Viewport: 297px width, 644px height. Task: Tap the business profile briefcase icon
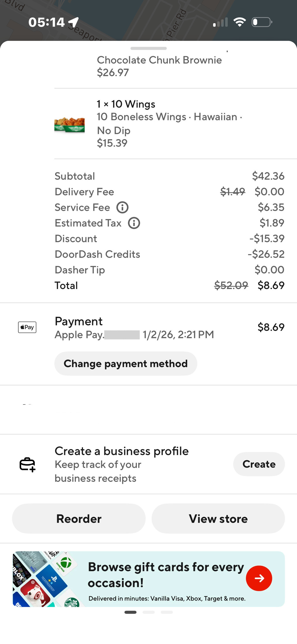point(27,464)
